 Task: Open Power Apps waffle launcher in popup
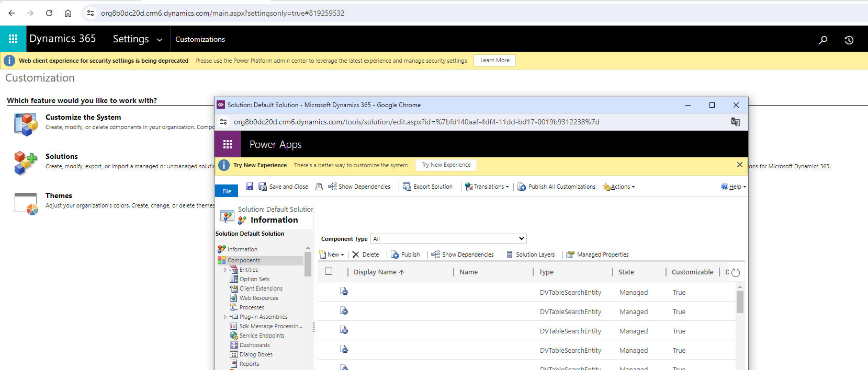click(x=228, y=144)
